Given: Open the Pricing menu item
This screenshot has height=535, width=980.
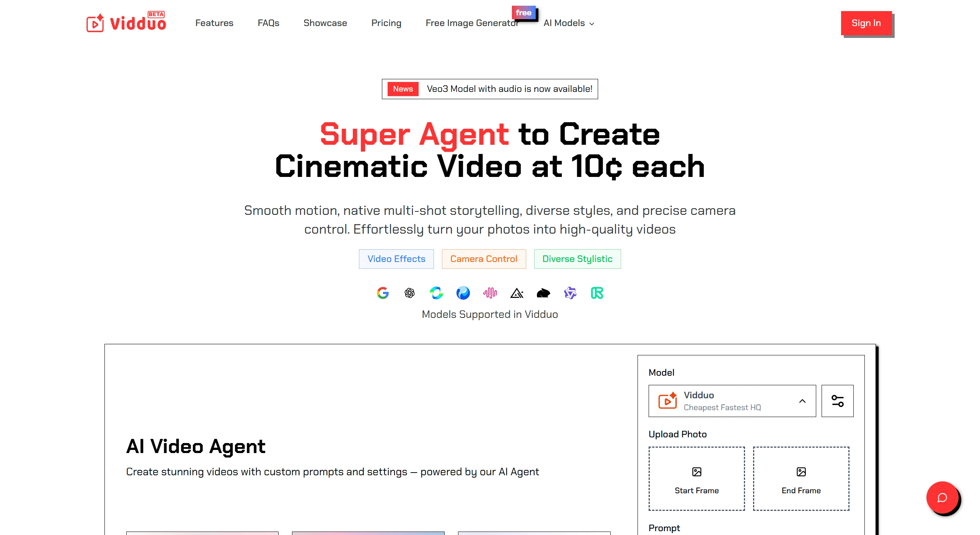Looking at the screenshot, I should coord(386,23).
